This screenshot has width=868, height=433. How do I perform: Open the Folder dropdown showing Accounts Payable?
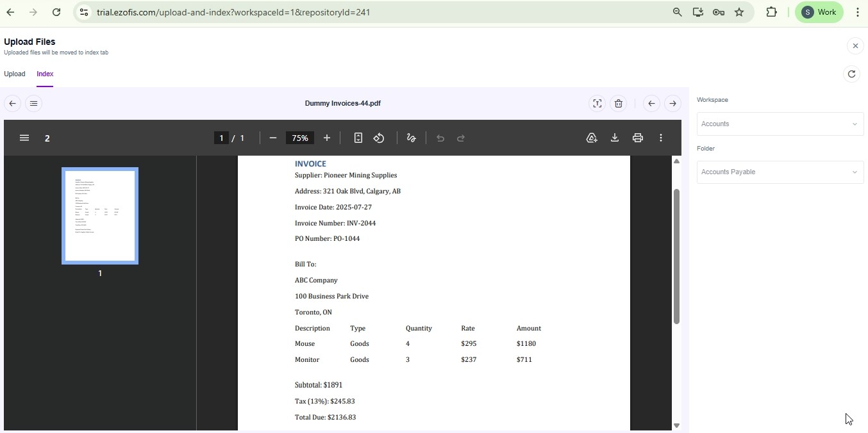pyautogui.click(x=780, y=172)
